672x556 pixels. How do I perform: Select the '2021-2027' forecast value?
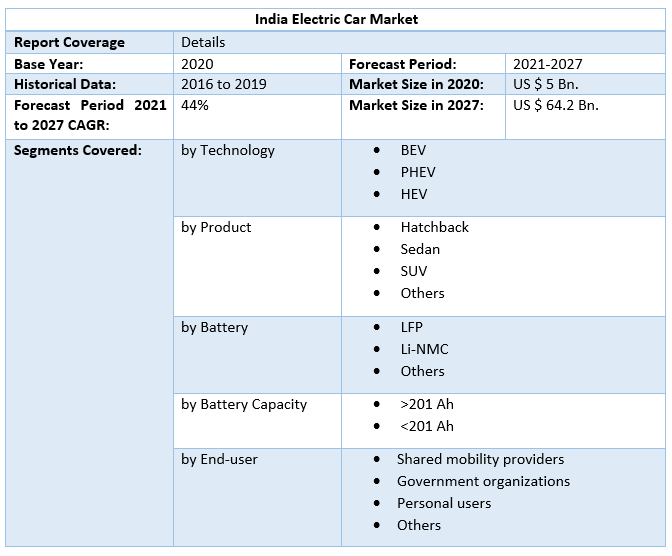coord(547,64)
